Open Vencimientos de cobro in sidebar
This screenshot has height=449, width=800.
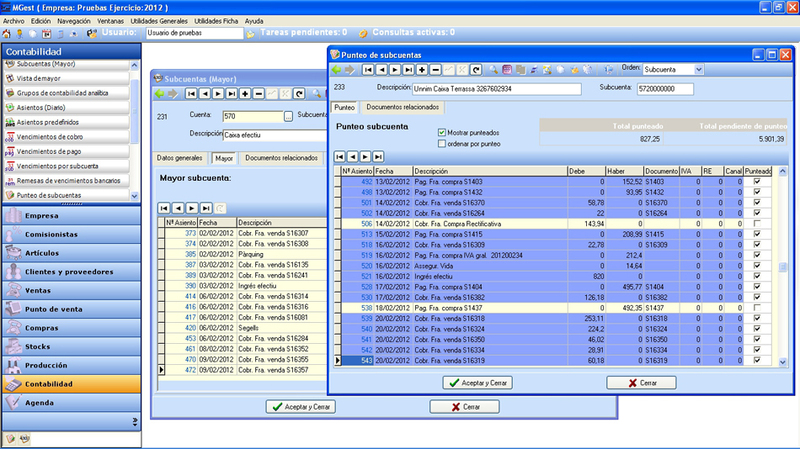point(66,137)
